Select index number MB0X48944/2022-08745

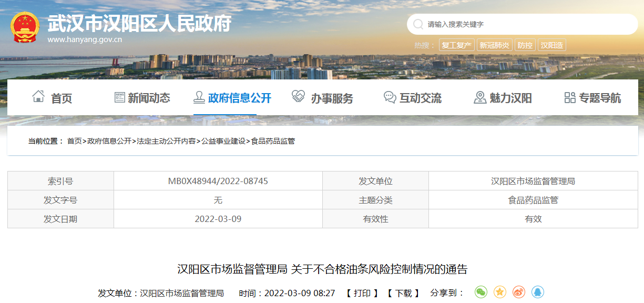point(218,181)
